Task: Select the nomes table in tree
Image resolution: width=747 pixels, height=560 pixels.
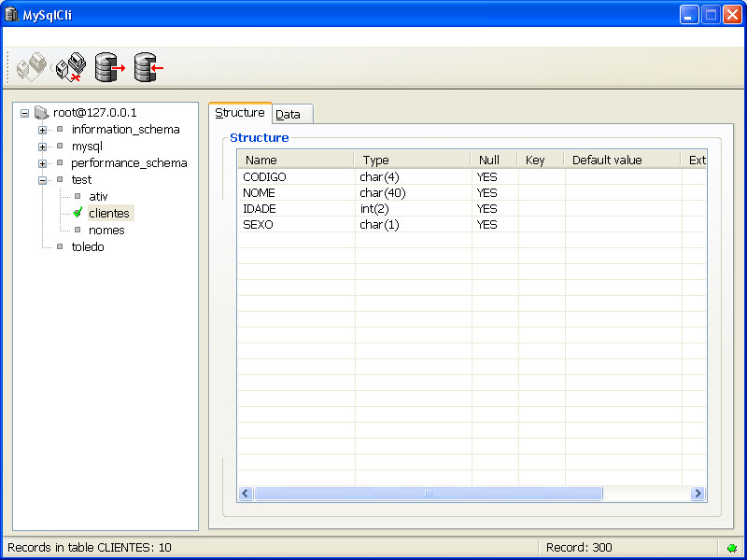Action: tap(106, 231)
